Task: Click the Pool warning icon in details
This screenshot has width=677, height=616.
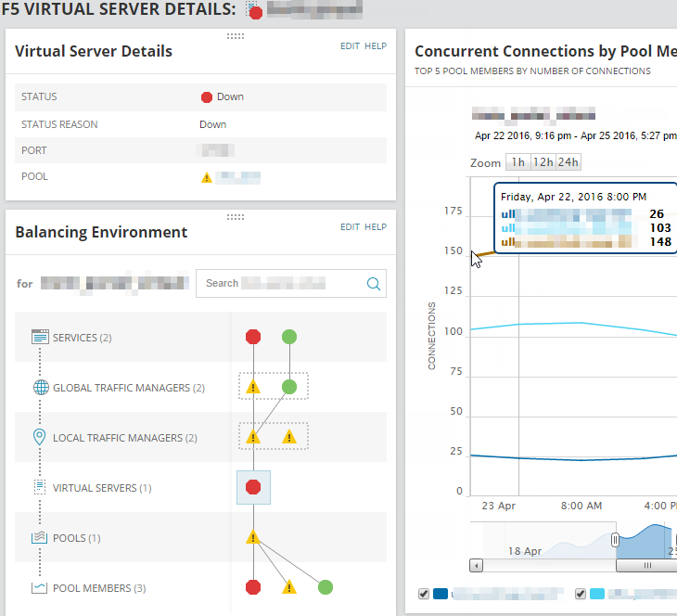Action: (x=207, y=177)
